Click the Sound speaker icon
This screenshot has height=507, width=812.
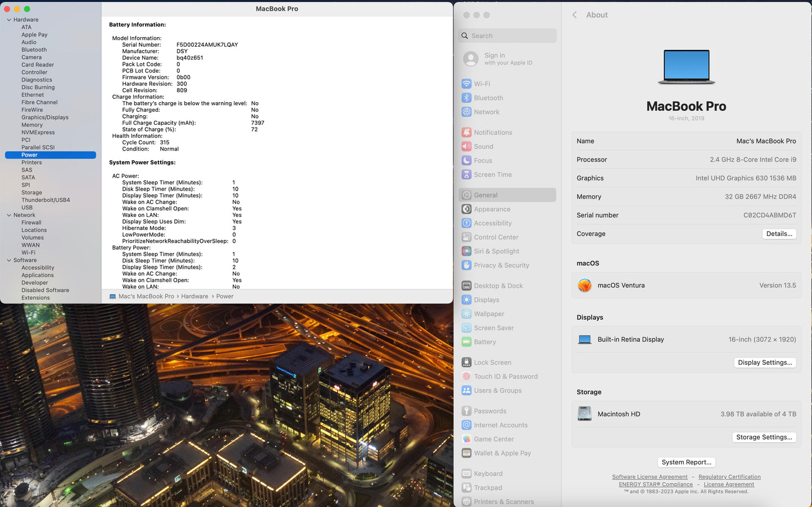[466, 147]
